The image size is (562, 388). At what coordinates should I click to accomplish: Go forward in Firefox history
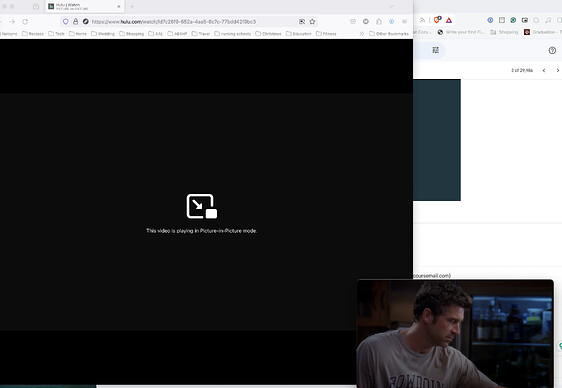coord(12,22)
